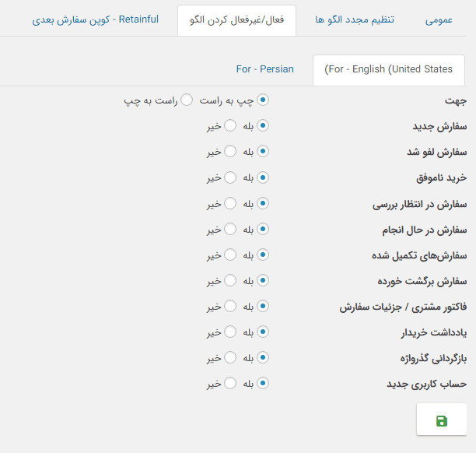The height and width of the screenshot is (453, 476).
Task: Select بله for سفارش برگشت خورده
Action: 263,280
